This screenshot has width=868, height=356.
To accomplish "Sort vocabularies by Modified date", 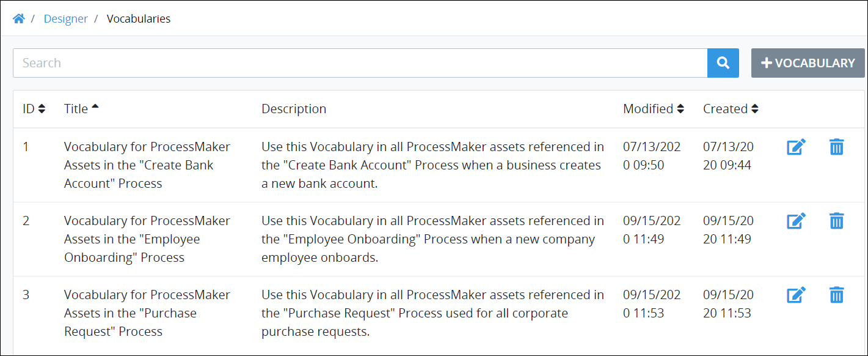I will [x=654, y=109].
